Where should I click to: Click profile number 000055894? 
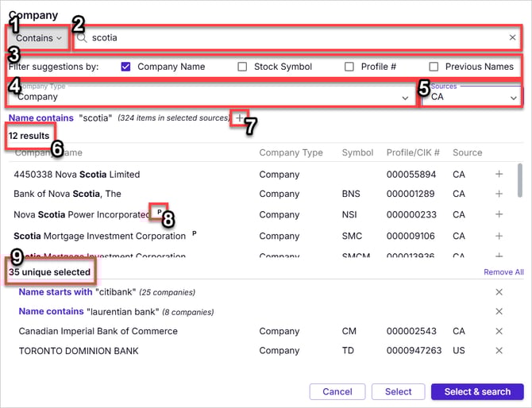pyautogui.click(x=411, y=175)
